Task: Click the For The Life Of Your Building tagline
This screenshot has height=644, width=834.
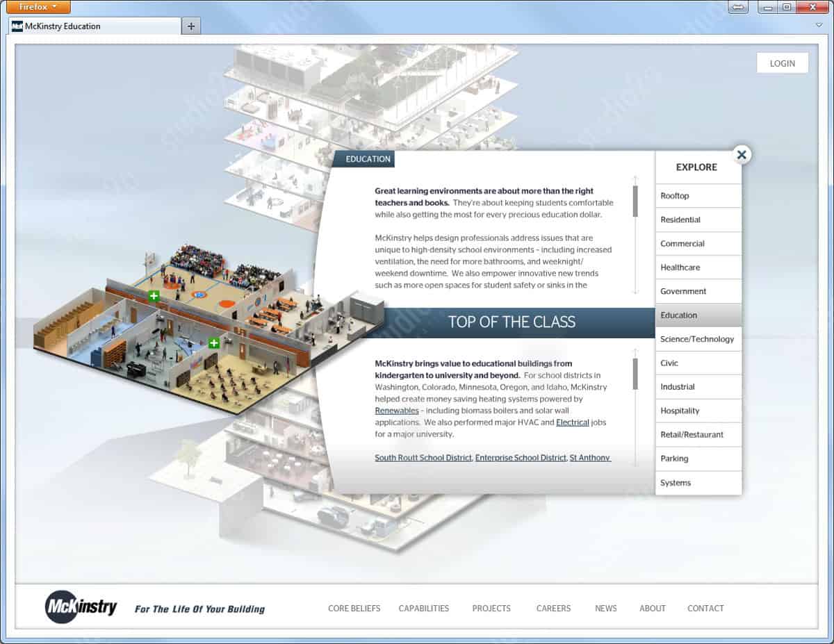Action: (x=199, y=609)
